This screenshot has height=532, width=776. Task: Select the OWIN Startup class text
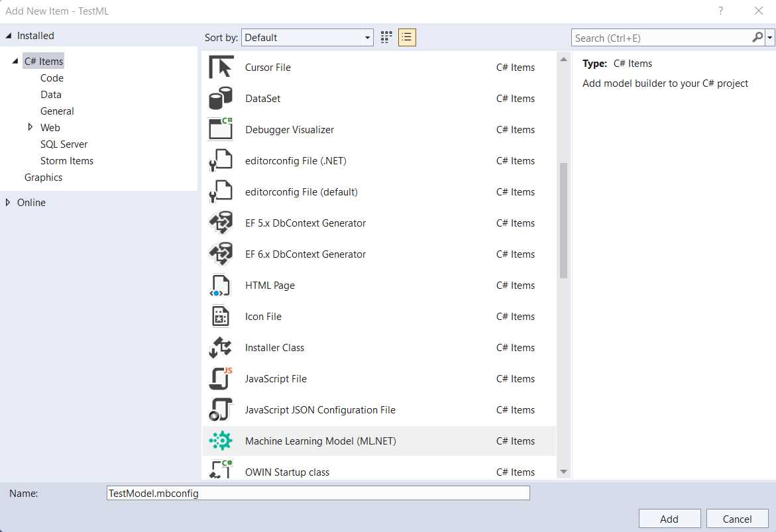pos(287,472)
